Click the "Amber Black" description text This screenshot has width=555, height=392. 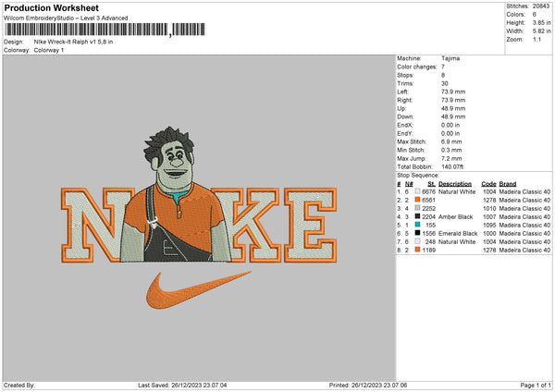point(455,217)
